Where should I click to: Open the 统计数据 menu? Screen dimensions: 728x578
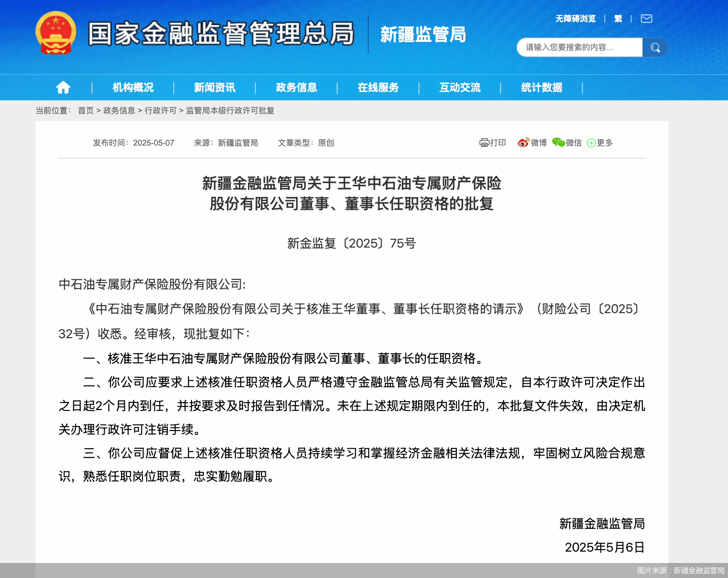click(x=541, y=87)
